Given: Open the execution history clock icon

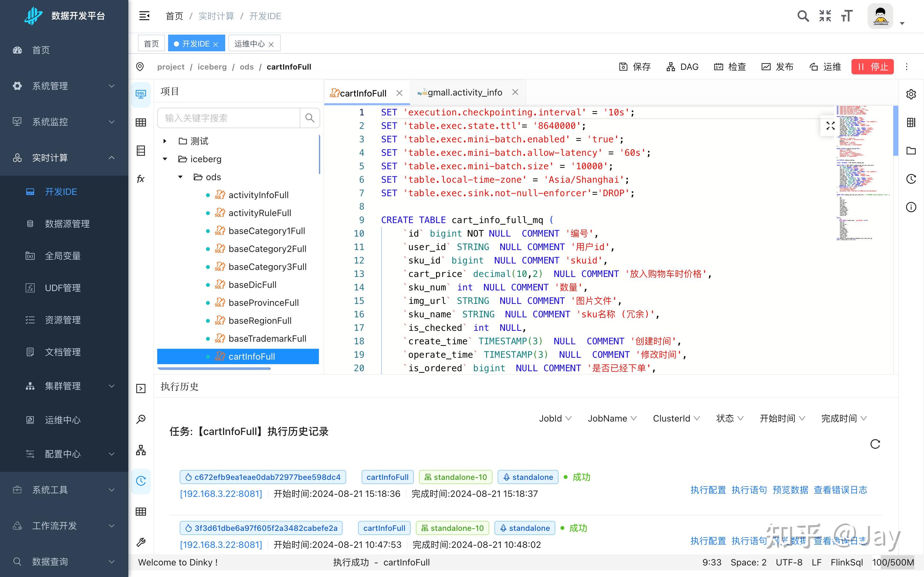Looking at the screenshot, I should point(141,481).
